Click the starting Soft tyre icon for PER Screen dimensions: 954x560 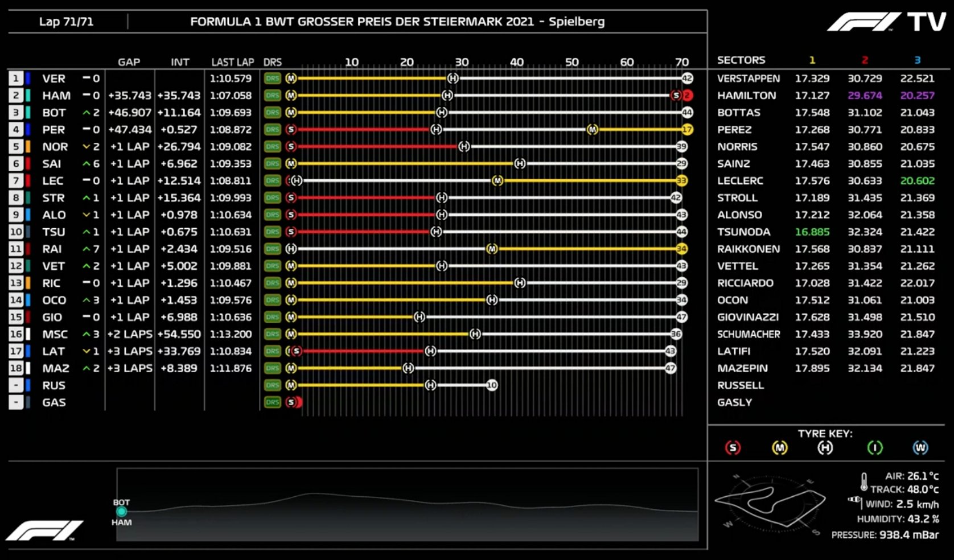pos(291,130)
